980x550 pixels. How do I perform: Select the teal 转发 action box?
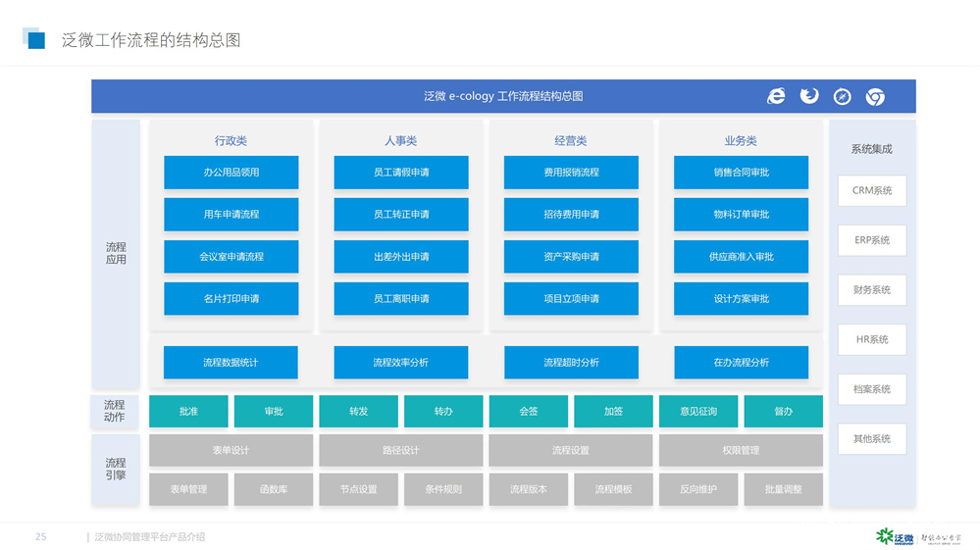(359, 412)
